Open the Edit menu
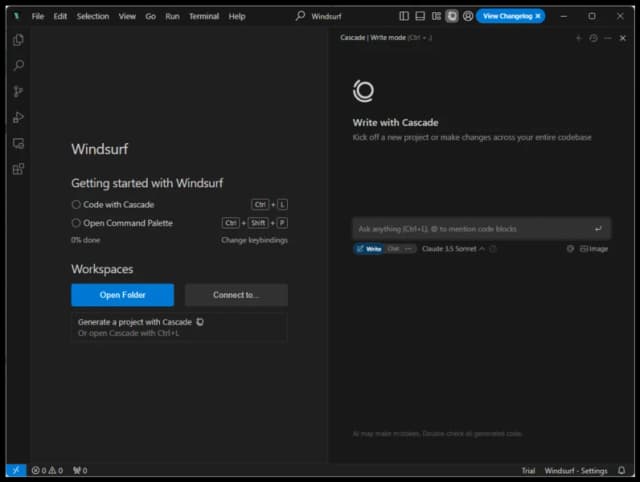 [60, 16]
